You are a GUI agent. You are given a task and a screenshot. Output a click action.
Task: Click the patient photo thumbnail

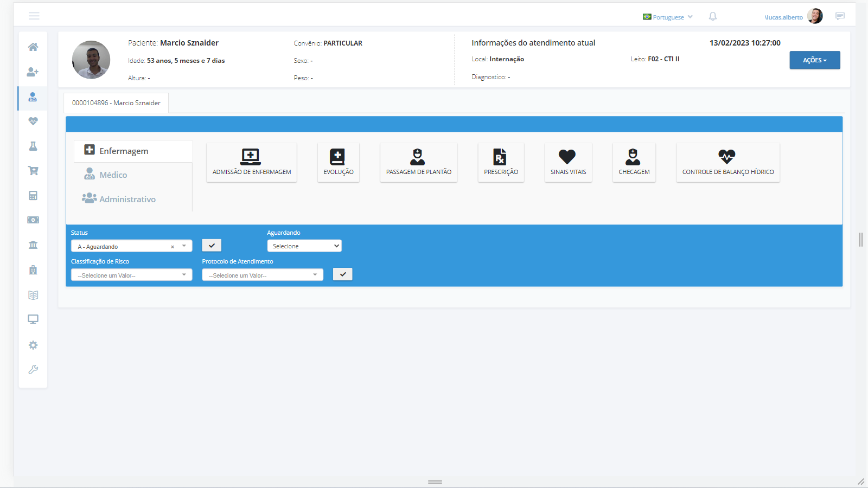(x=91, y=60)
